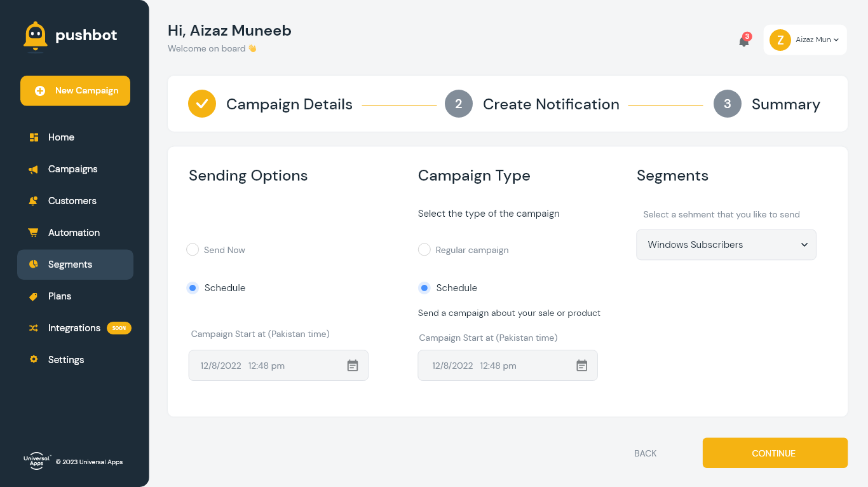868x487 pixels.
Task: Open calendar icon in Campaign Type date field
Action: tap(581, 366)
